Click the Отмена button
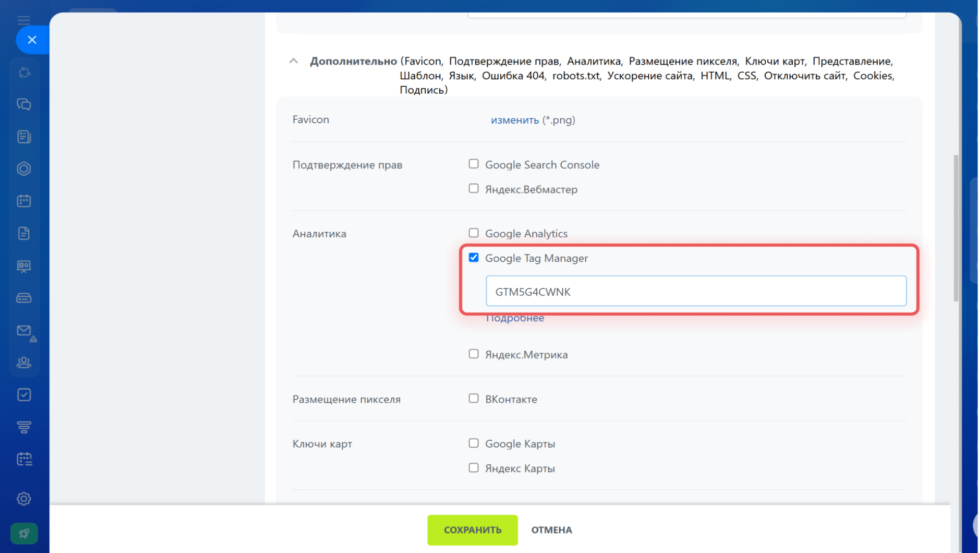 552,530
